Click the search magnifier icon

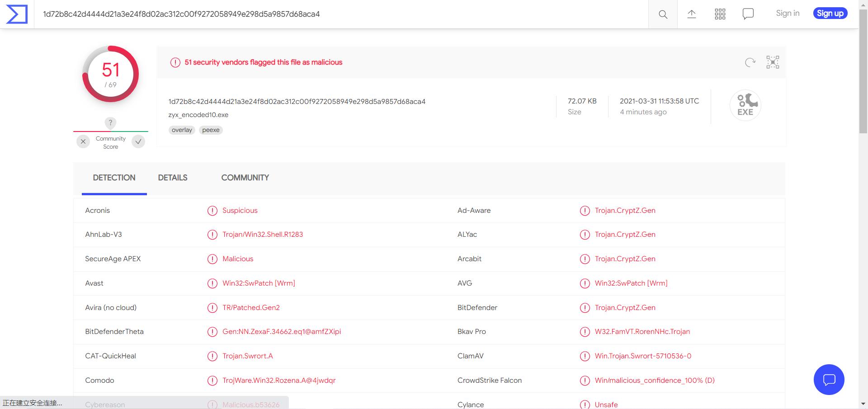(663, 14)
